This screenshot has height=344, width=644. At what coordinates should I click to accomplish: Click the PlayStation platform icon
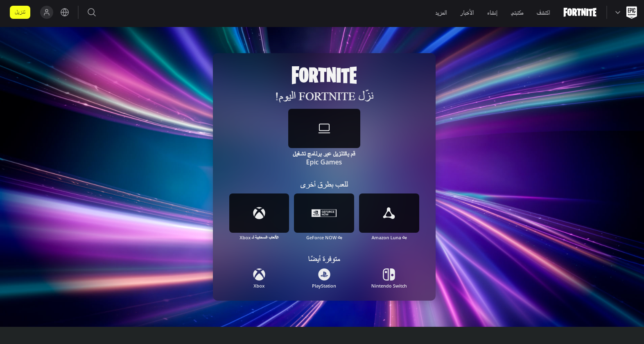[x=324, y=275]
